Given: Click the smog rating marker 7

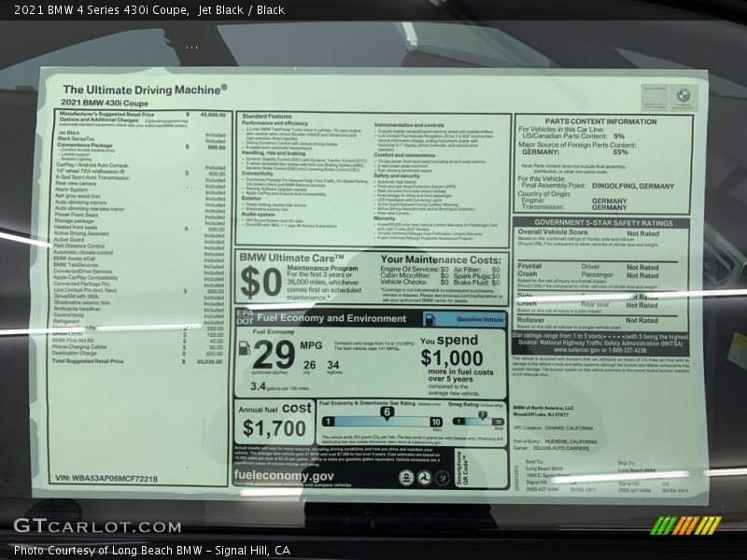Looking at the screenshot, I should tap(483, 415).
